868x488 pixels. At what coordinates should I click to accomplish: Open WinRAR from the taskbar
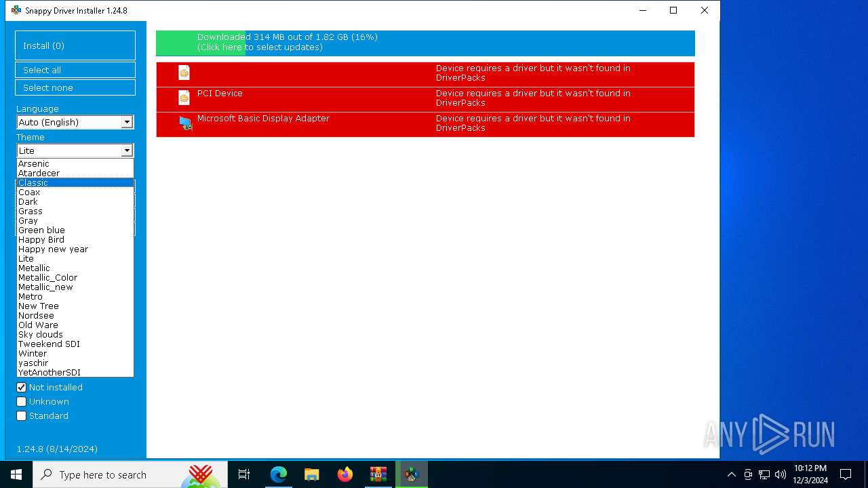(378, 474)
